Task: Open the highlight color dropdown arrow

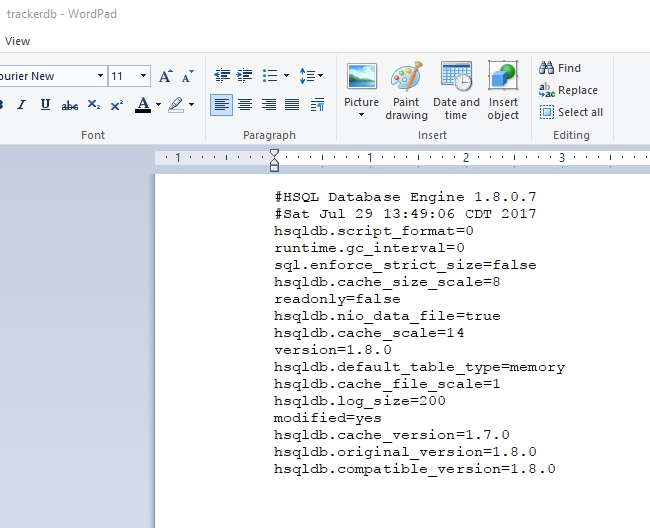Action: 192,105
